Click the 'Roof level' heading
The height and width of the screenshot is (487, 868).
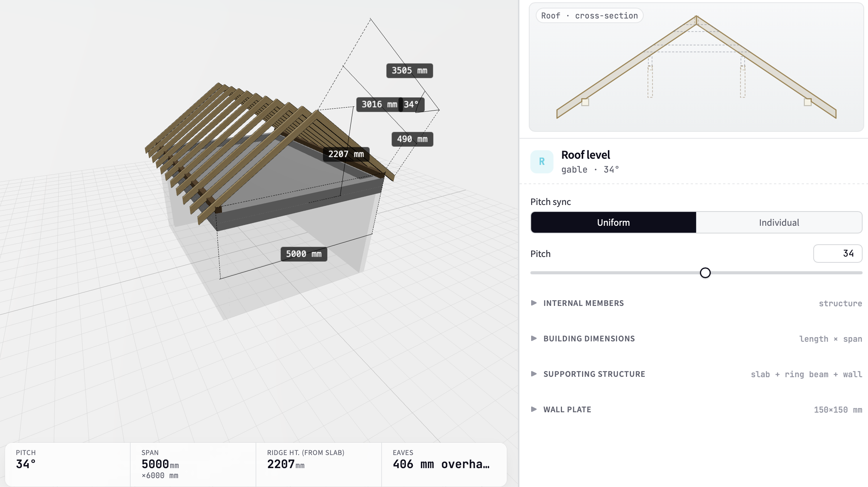coord(585,155)
